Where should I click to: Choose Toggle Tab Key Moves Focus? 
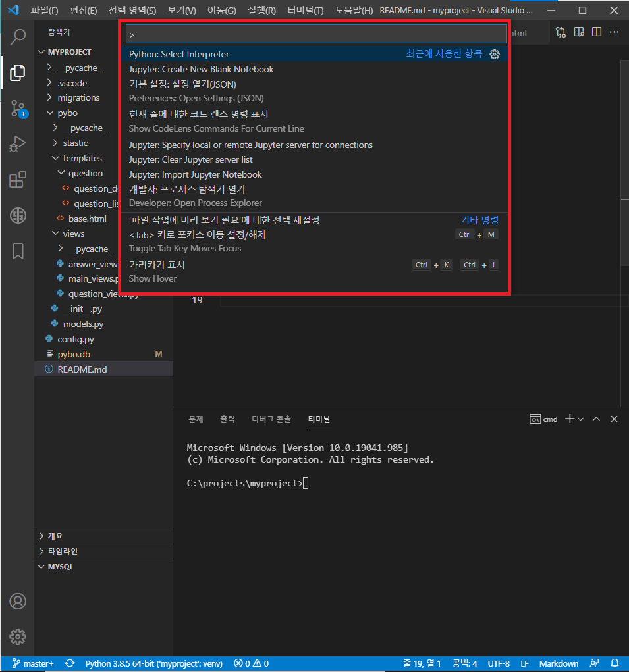(x=315, y=242)
